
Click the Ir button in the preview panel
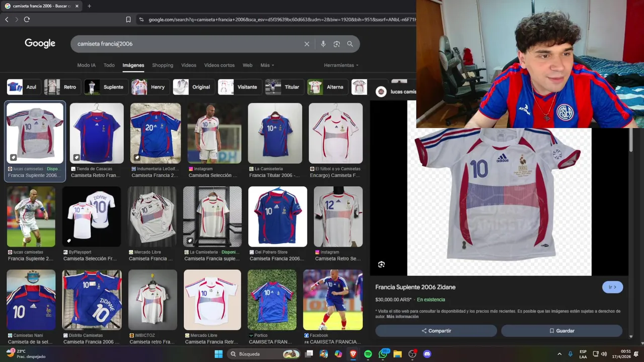click(612, 287)
